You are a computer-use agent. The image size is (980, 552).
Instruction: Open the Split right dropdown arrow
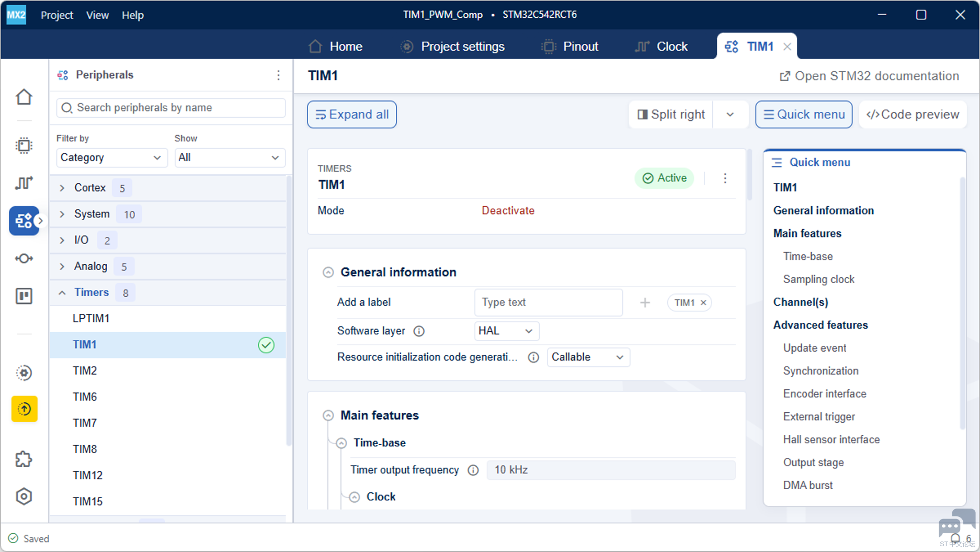coord(730,115)
